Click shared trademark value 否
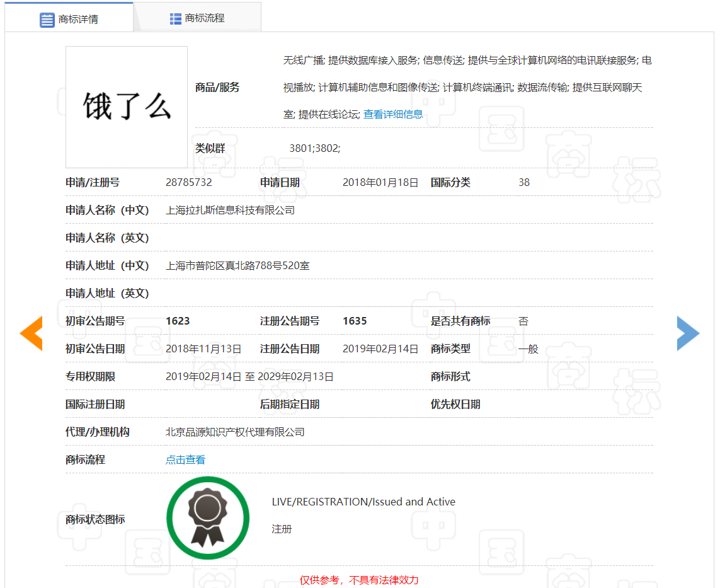 click(x=523, y=321)
